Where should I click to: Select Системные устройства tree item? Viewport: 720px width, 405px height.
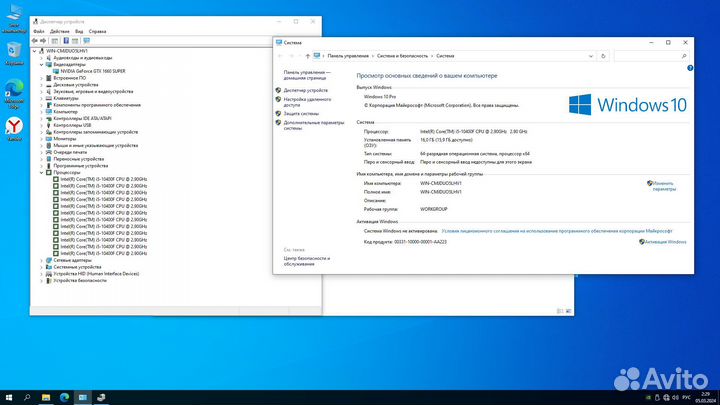[77, 267]
